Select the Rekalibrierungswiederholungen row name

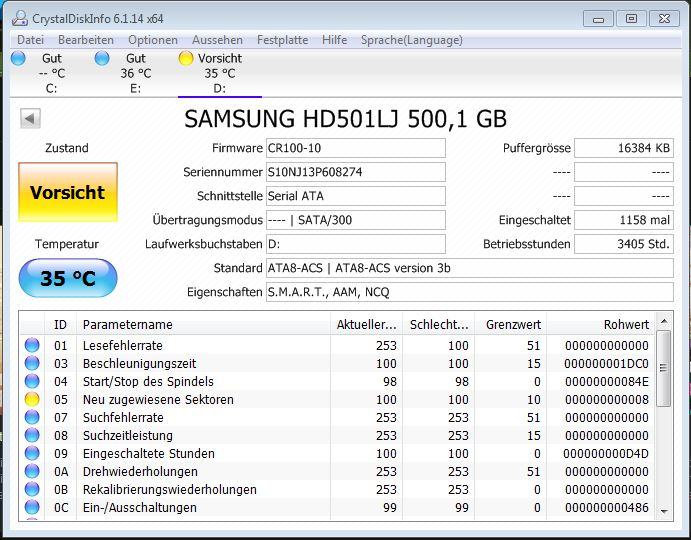coord(170,489)
